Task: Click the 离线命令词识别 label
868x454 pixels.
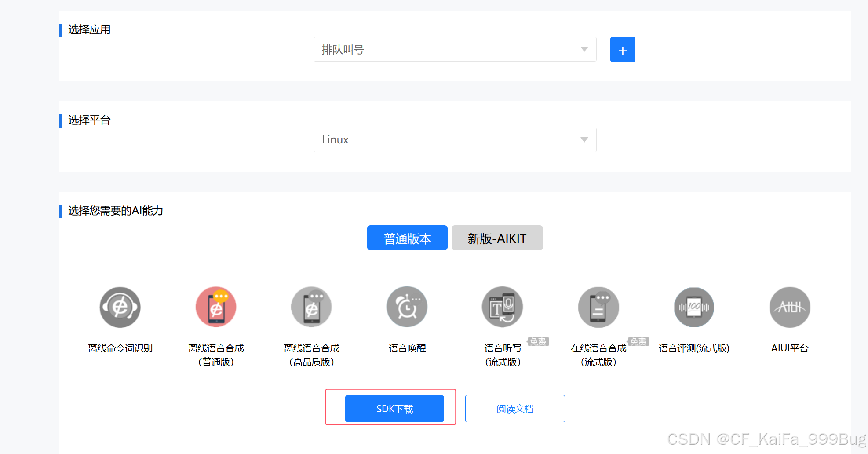Action: [x=120, y=348]
